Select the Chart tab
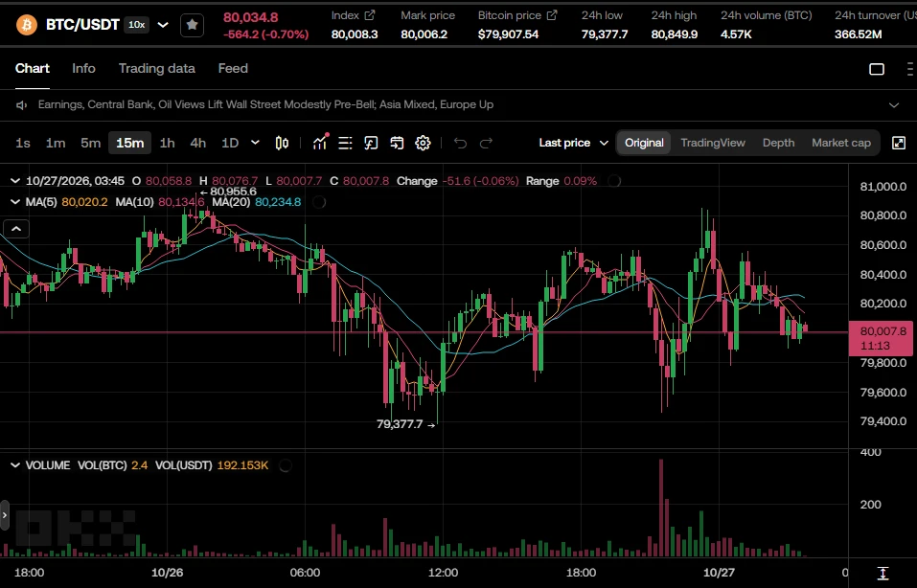This screenshot has width=917, height=588. 33,69
